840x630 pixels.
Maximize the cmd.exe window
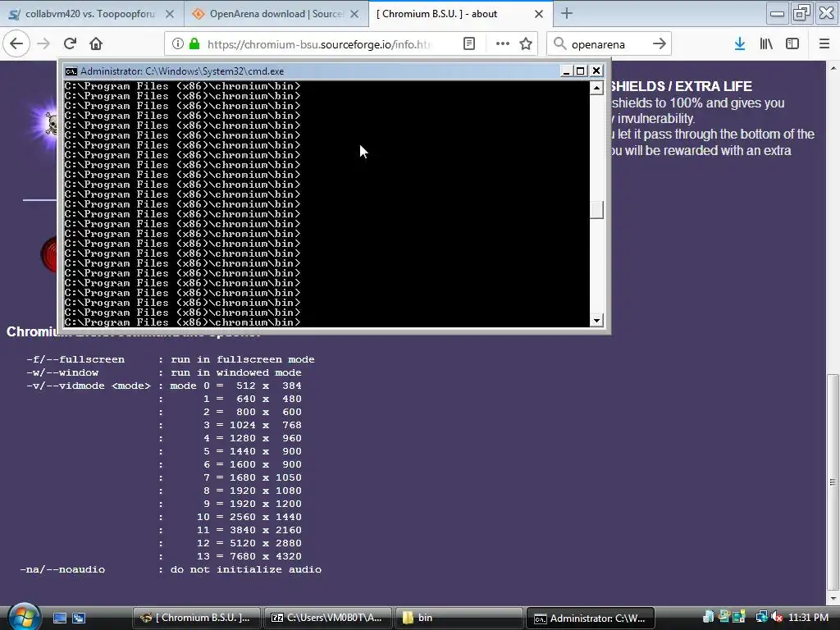[581, 71]
